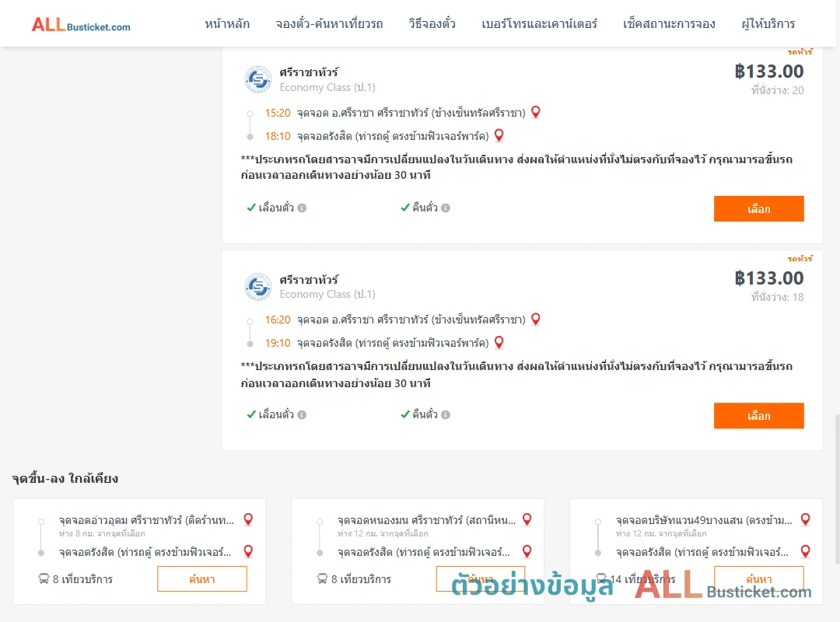Open map pin for 18:10 arrival stop

(x=499, y=135)
